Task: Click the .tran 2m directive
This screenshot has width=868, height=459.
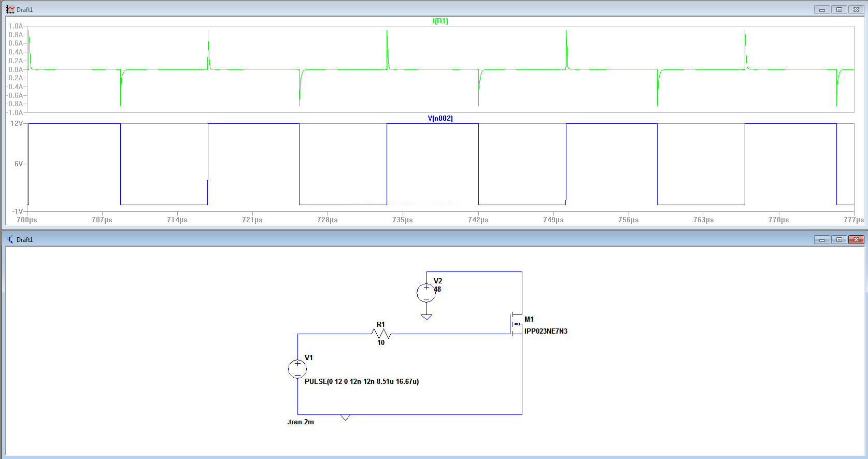Action: [301, 422]
